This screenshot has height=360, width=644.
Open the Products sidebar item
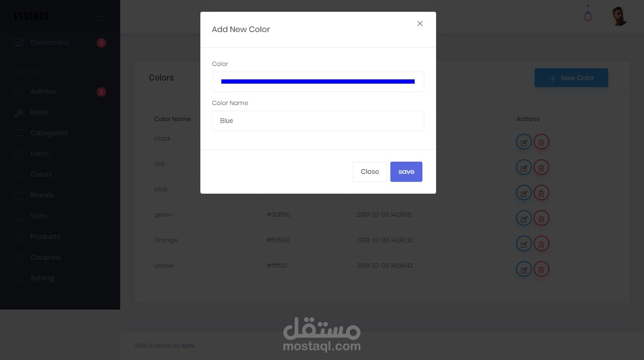[x=45, y=237]
